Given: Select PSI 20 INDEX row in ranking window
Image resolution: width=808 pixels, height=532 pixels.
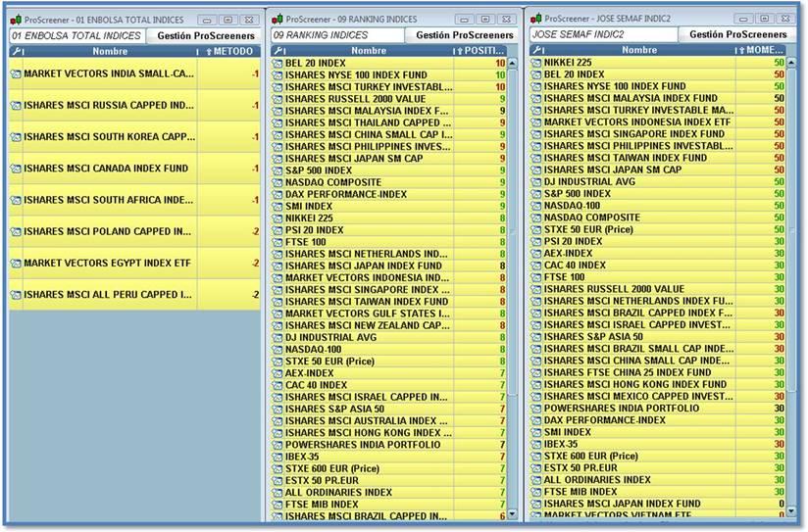Looking at the screenshot, I should (389, 230).
